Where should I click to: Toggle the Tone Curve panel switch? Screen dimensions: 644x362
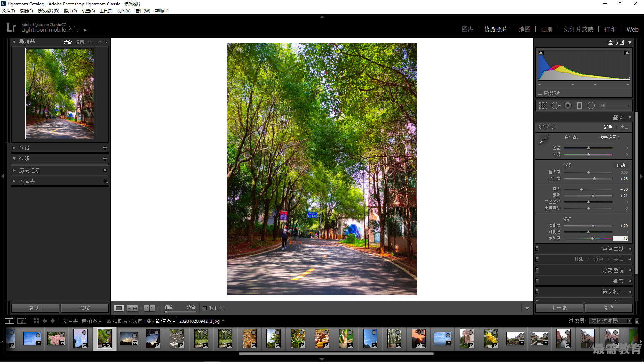point(537,249)
